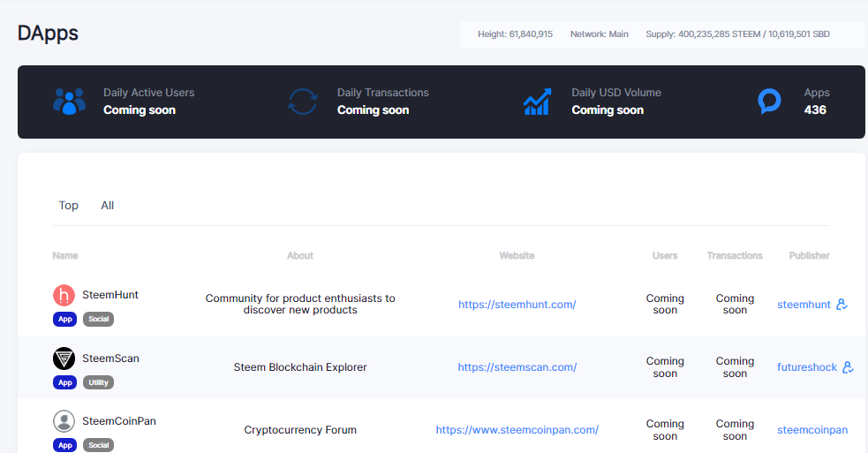Viewport: 868px width, 453px height.
Task: Click the SteemScan logo icon
Action: pos(64,359)
